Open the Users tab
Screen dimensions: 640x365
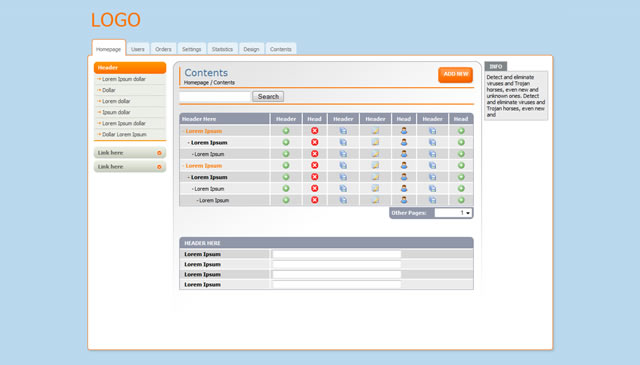pos(138,49)
